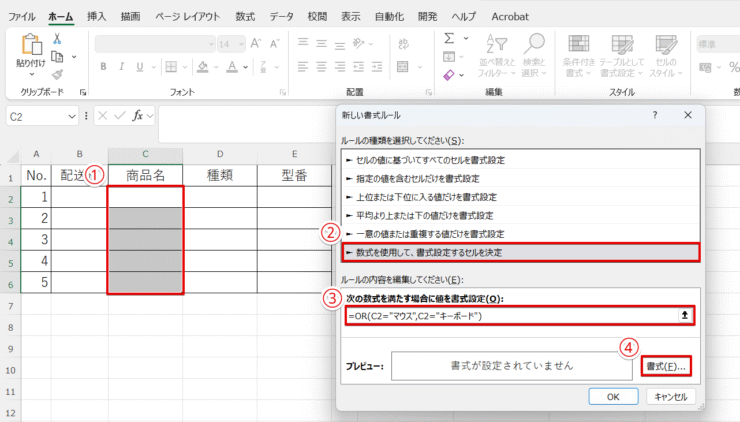740x422 pixels.
Task: Click the wrap text icon
Action: [x=403, y=44]
